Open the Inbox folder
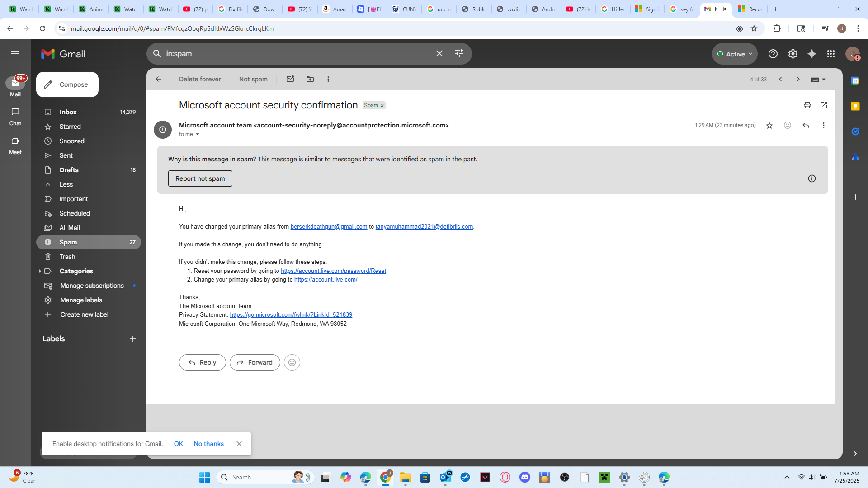The image size is (868, 488). [89, 112]
